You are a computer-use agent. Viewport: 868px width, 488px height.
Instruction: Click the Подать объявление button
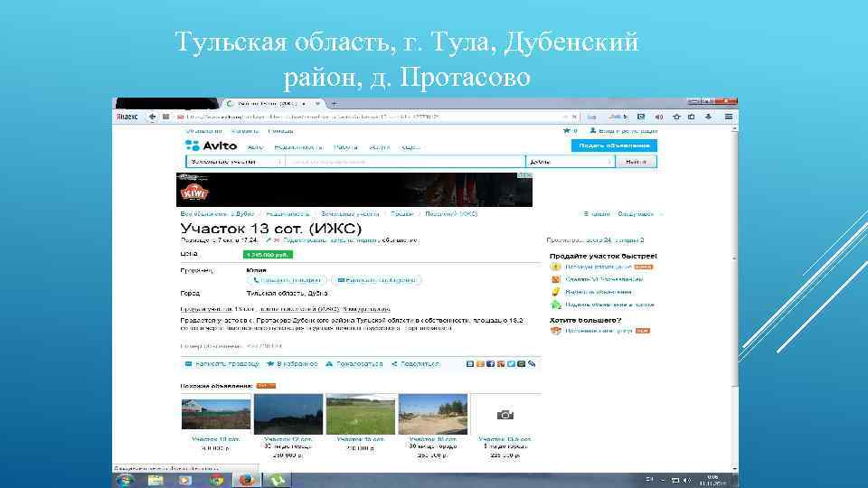tap(614, 145)
